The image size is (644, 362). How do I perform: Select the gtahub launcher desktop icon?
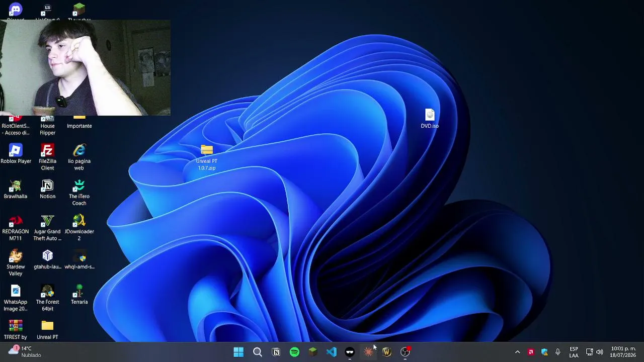(x=47, y=259)
